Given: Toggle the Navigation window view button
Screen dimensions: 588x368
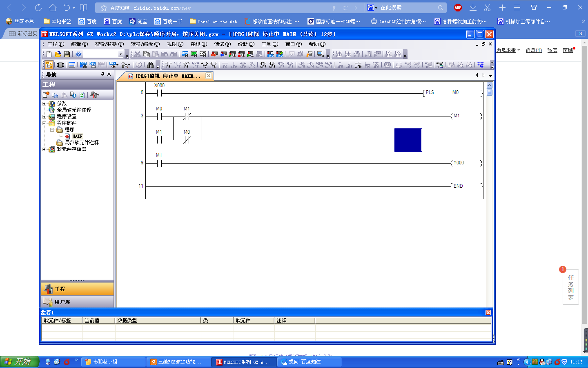Looking at the screenshot, I should click(x=49, y=65).
